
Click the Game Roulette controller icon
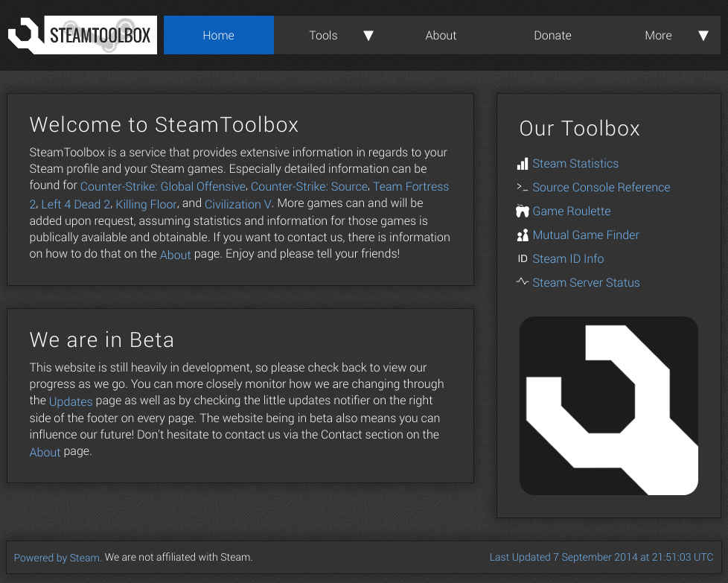523,211
